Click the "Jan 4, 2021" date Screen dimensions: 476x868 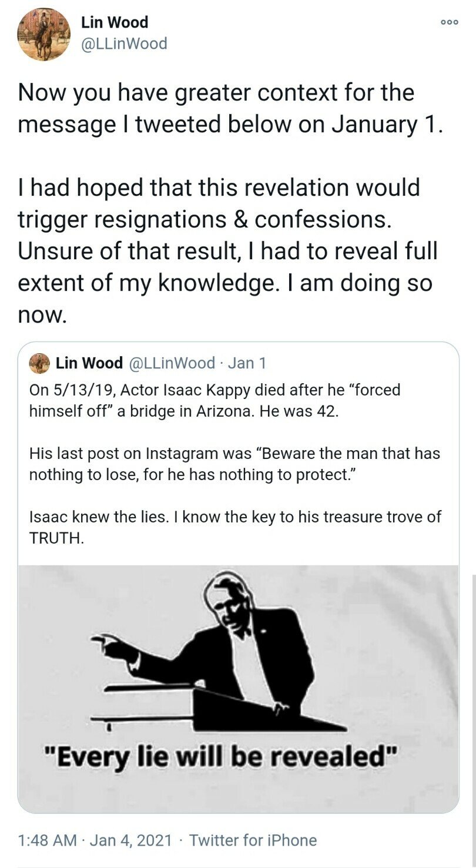[x=131, y=840]
